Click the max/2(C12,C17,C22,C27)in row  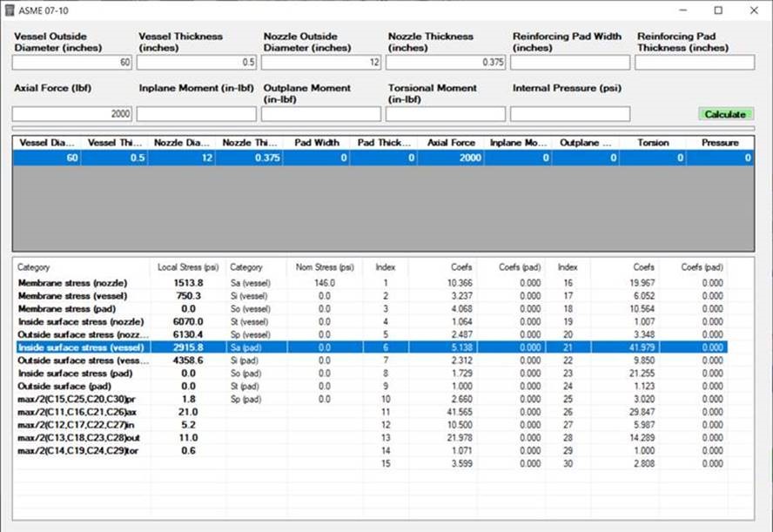[373, 425]
